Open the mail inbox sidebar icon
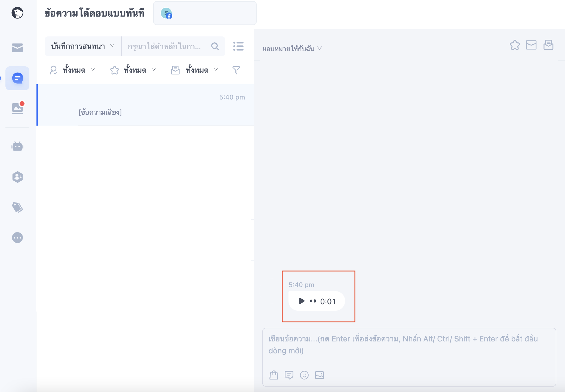The image size is (565, 392). coord(17,48)
